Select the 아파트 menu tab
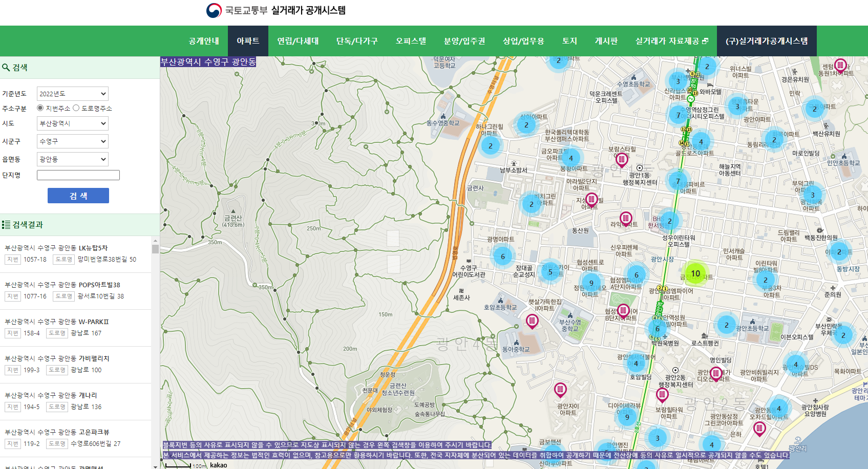 (x=248, y=41)
